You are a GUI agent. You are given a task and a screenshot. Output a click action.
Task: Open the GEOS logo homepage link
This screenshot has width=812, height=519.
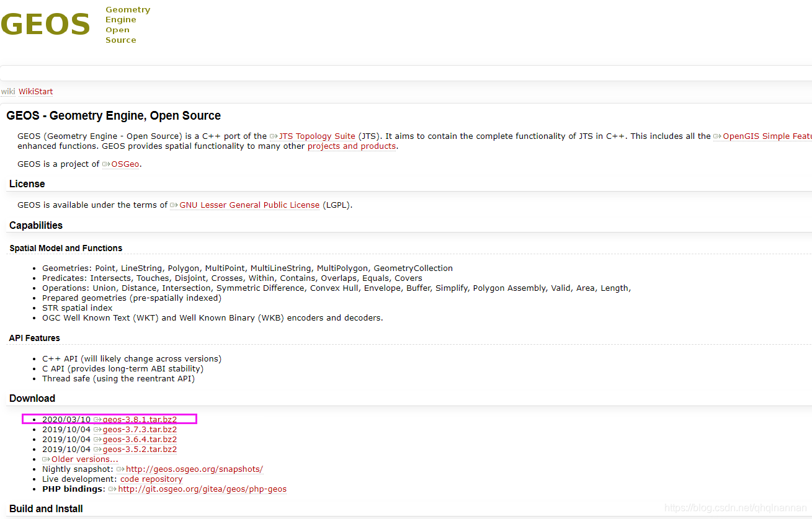45,24
